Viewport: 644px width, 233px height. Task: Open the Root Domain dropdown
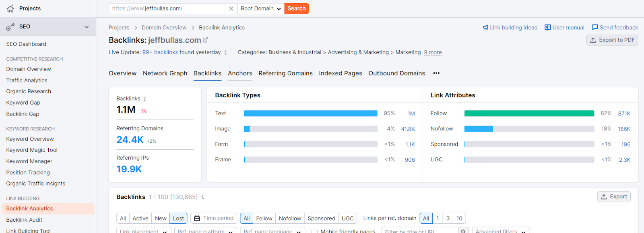tap(261, 8)
